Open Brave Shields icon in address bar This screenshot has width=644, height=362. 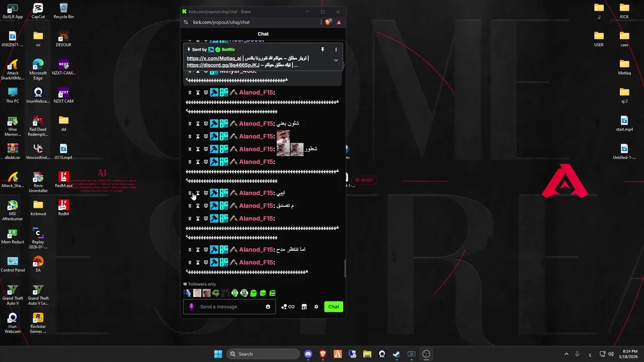(328, 22)
